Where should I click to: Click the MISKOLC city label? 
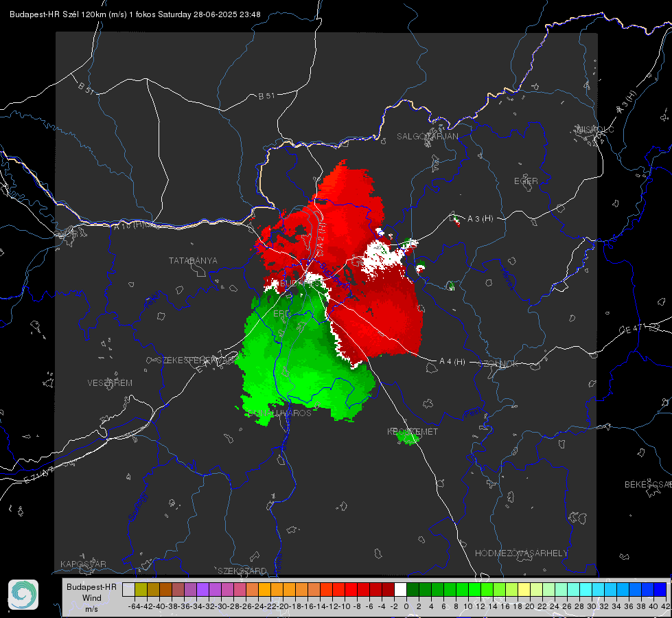click(595, 129)
